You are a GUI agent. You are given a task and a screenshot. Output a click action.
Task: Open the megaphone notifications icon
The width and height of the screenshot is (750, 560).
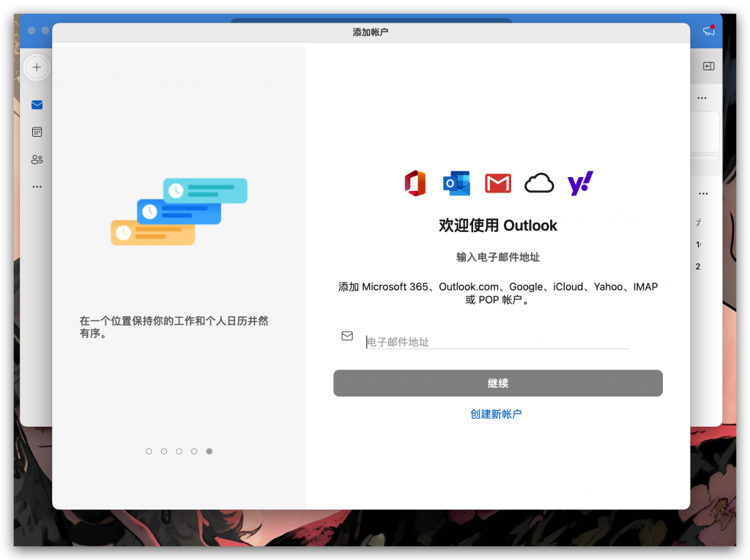(x=709, y=31)
